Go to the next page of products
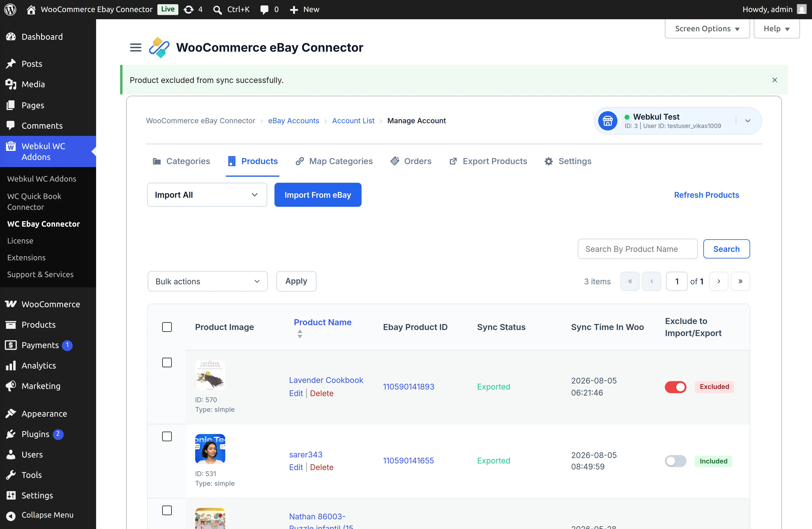The height and width of the screenshot is (529, 812). tap(719, 281)
